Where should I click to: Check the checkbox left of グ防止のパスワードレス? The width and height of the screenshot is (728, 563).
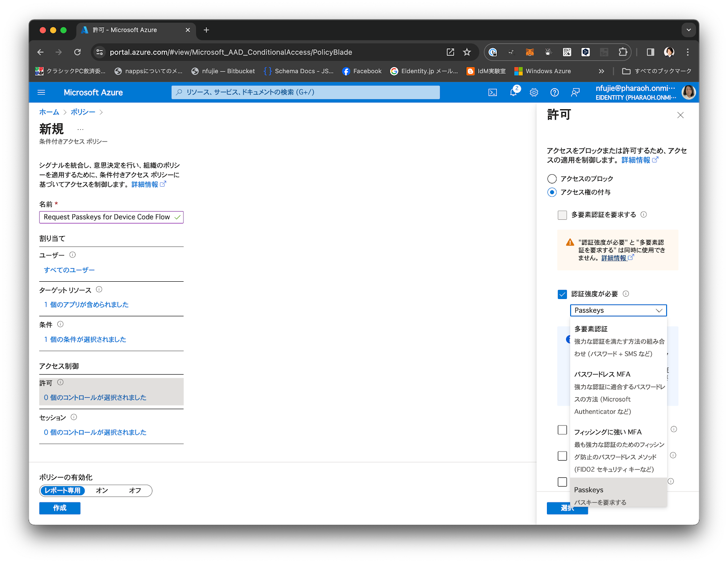click(562, 456)
